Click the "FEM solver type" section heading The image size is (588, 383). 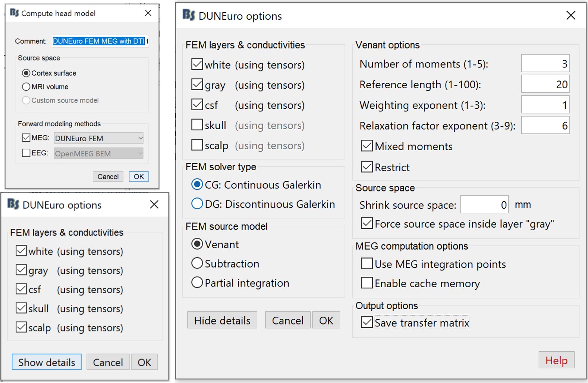point(221,167)
